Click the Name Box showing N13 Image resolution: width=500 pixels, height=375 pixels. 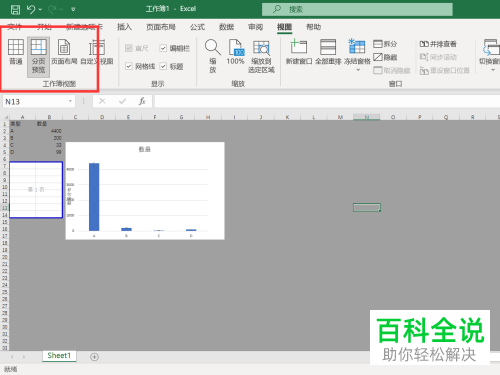click(x=34, y=101)
